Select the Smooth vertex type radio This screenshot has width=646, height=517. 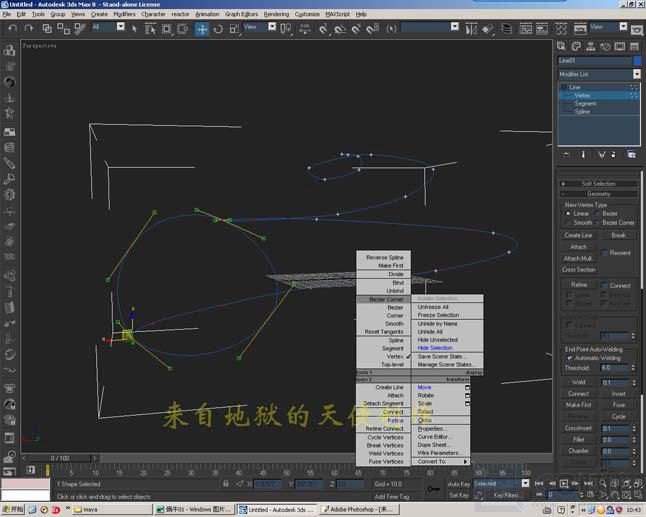[568, 222]
